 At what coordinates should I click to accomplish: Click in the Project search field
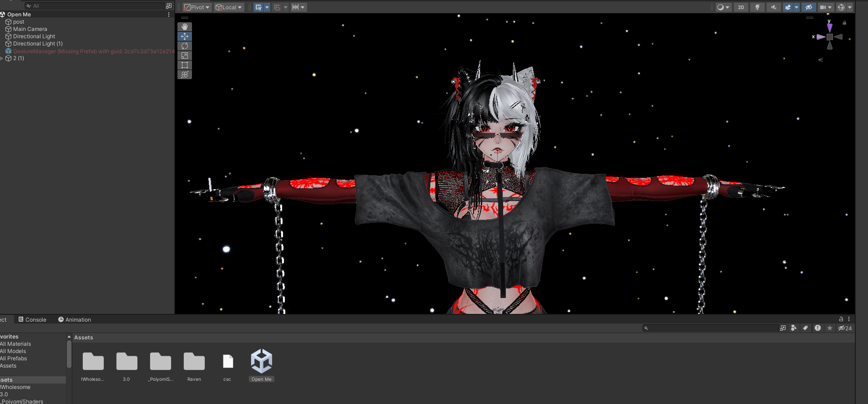pyautogui.click(x=710, y=328)
